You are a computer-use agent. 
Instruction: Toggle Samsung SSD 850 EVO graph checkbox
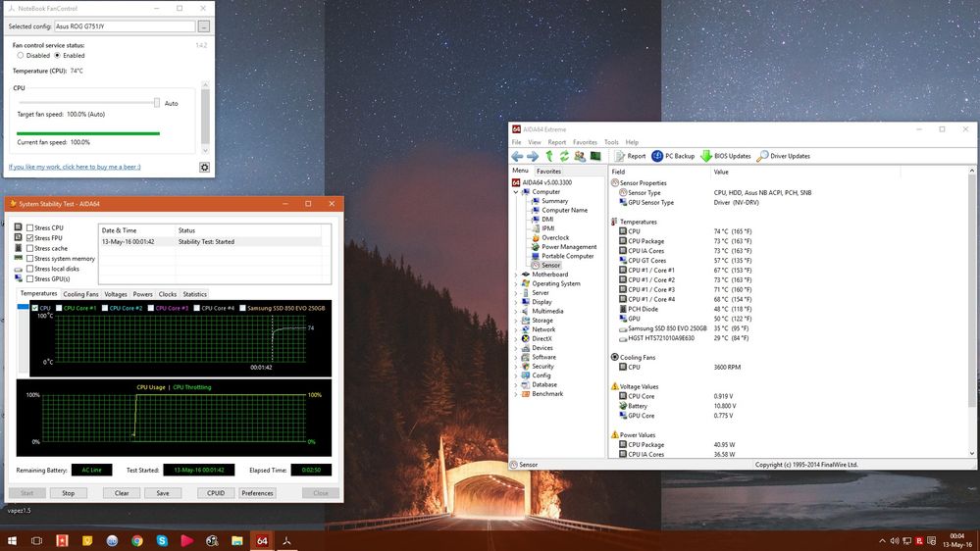tap(242, 308)
